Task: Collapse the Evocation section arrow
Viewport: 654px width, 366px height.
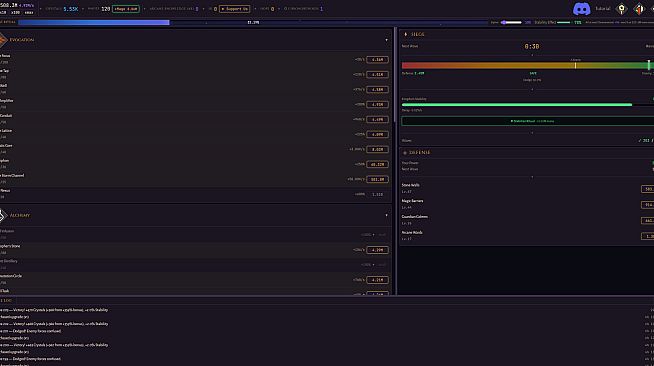Action: (386, 40)
